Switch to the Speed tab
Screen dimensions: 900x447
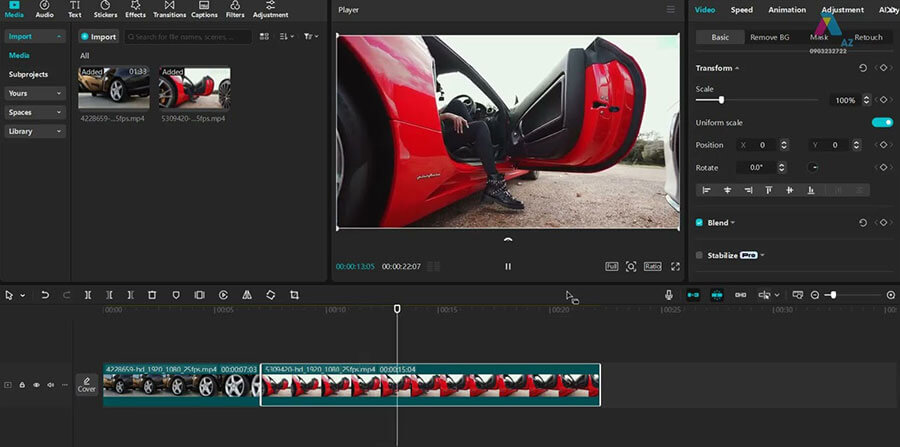point(742,10)
